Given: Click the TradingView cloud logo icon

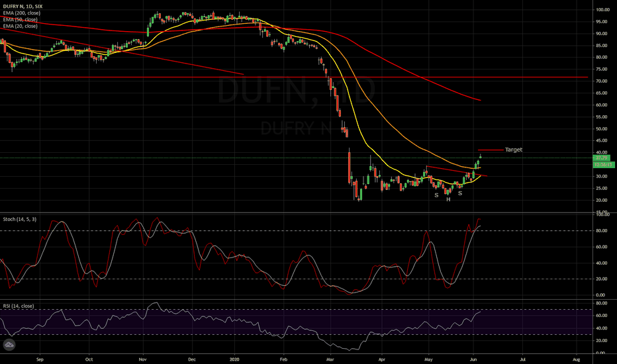Looking at the screenshot, I should (9, 345).
